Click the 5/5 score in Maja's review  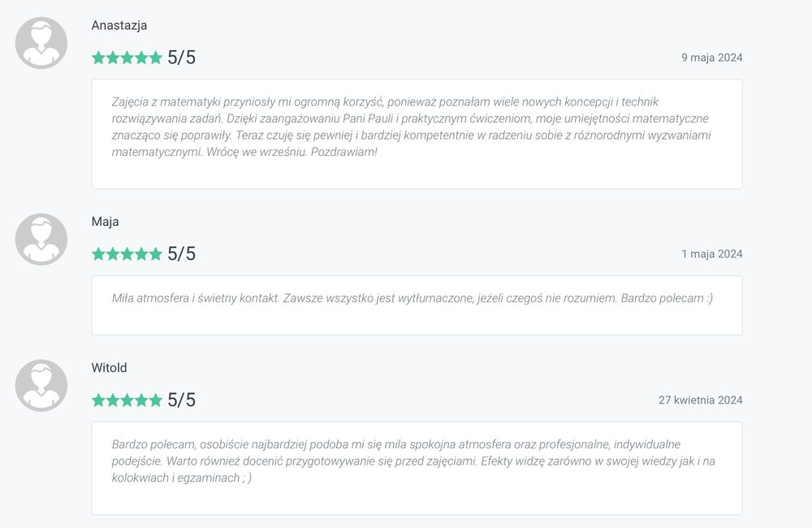pyautogui.click(x=181, y=253)
